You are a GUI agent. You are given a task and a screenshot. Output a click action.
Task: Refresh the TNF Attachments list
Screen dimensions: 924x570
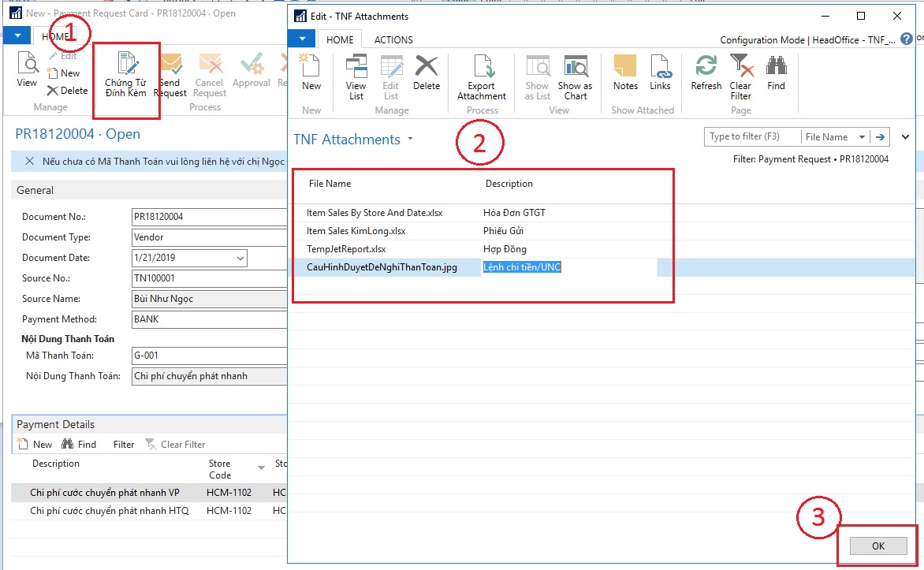tap(706, 72)
